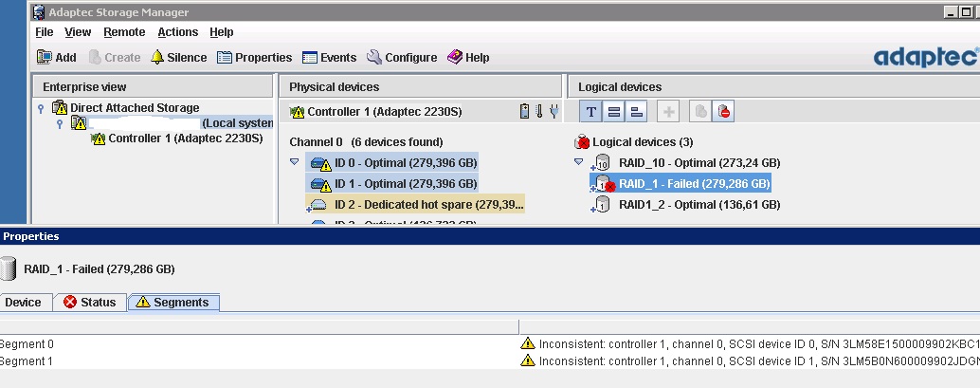Select RAID_10 - Optimal logical device

point(699,163)
